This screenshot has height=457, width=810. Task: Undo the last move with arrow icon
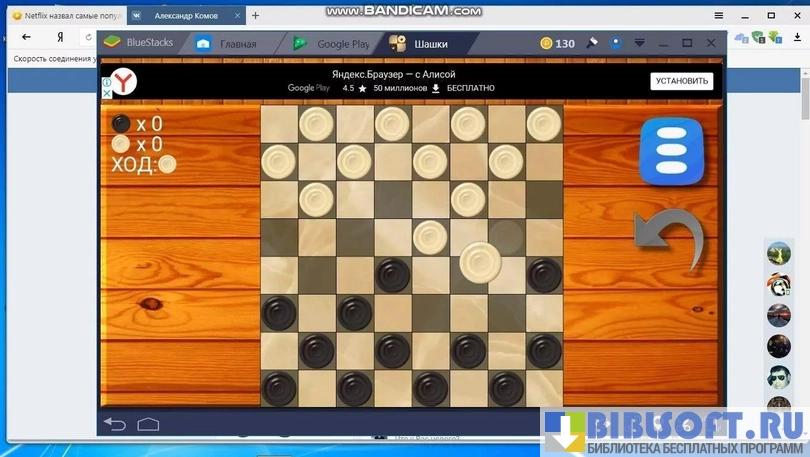tap(668, 241)
